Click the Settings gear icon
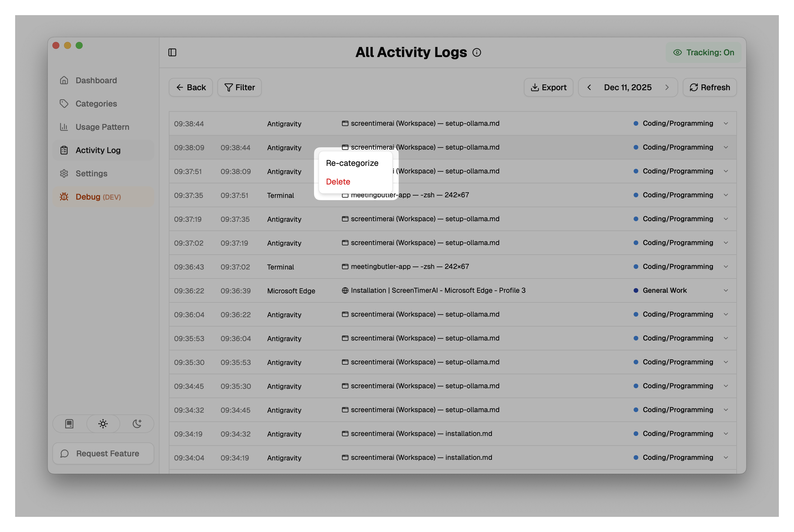This screenshot has height=532, width=794. click(x=64, y=173)
